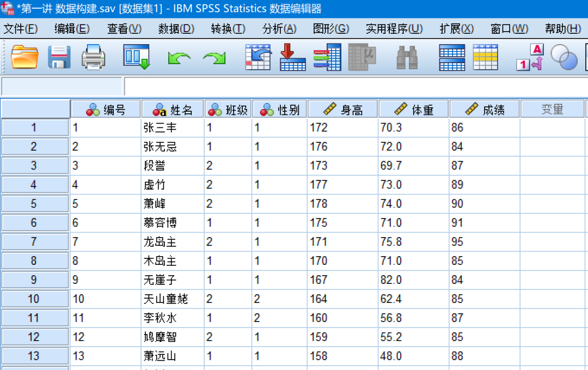This screenshot has width=588, height=370.
Task: Click the greyed Run descriptive statistics icon
Action: [362, 57]
